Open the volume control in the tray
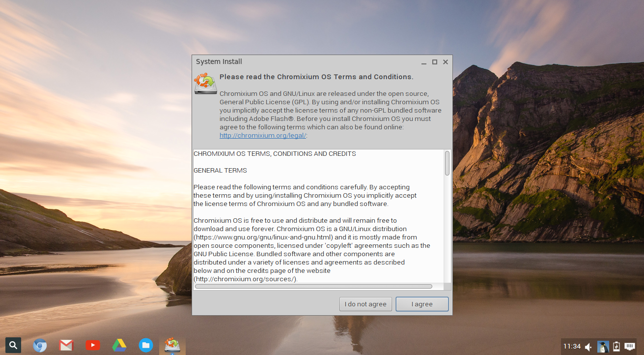Screen dimensions: 644x355 [x=588, y=347]
